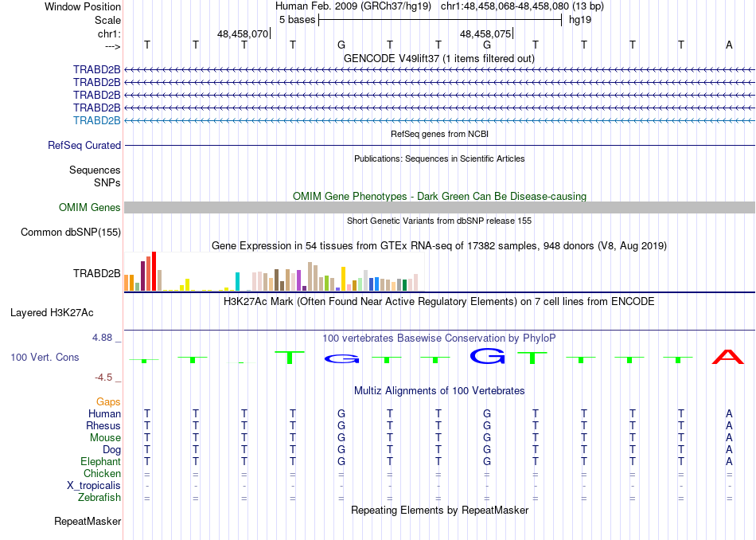Image resolution: width=756 pixels, height=540 pixels.
Task: Click the RepeatMasker track label
Action: pos(88,521)
